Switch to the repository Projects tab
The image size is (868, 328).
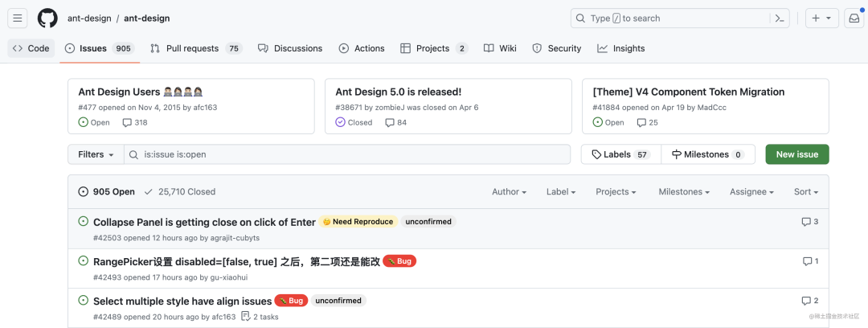pos(434,48)
